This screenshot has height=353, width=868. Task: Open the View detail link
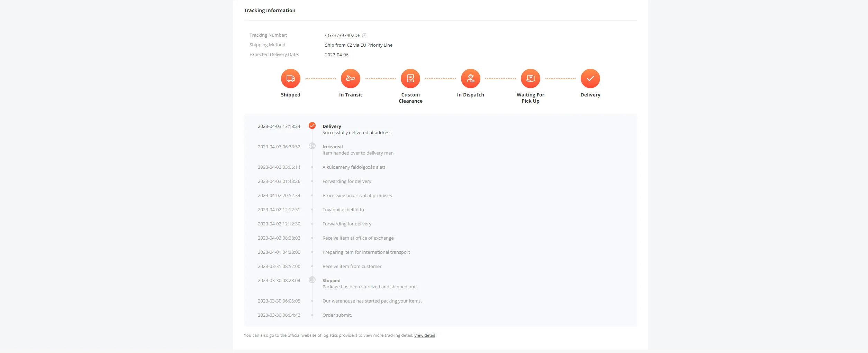424,335
